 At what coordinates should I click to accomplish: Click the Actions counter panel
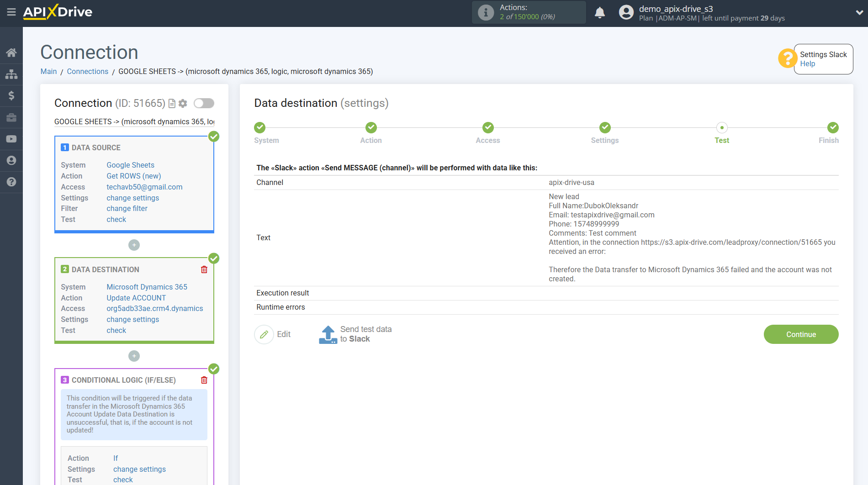[529, 12]
